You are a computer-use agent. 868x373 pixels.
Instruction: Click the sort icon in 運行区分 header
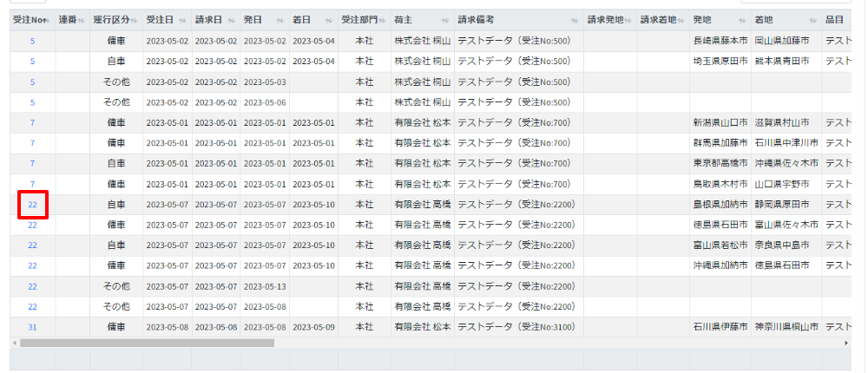(135, 19)
